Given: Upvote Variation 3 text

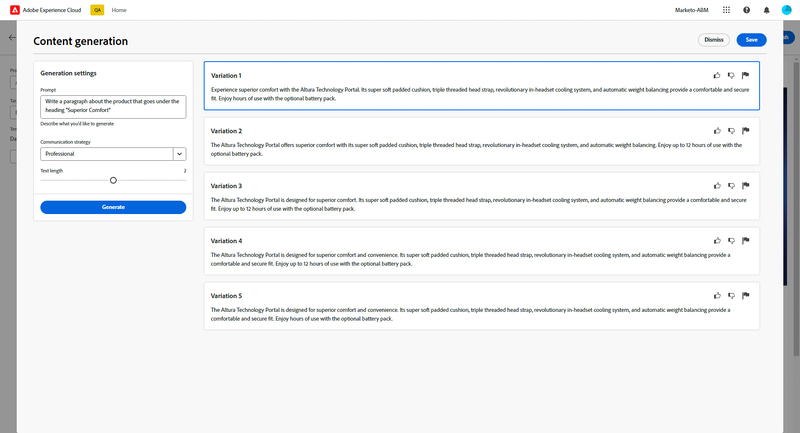Looking at the screenshot, I should (717, 186).
